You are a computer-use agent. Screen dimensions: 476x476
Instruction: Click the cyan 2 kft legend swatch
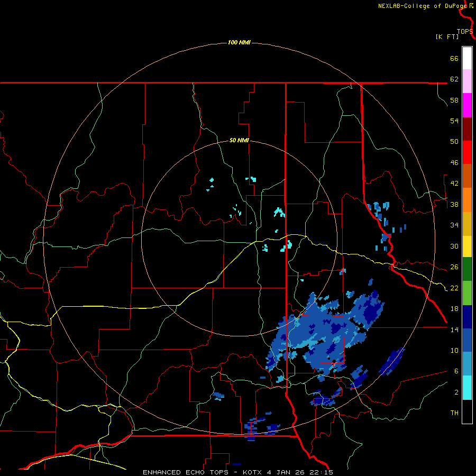(467, 388)
